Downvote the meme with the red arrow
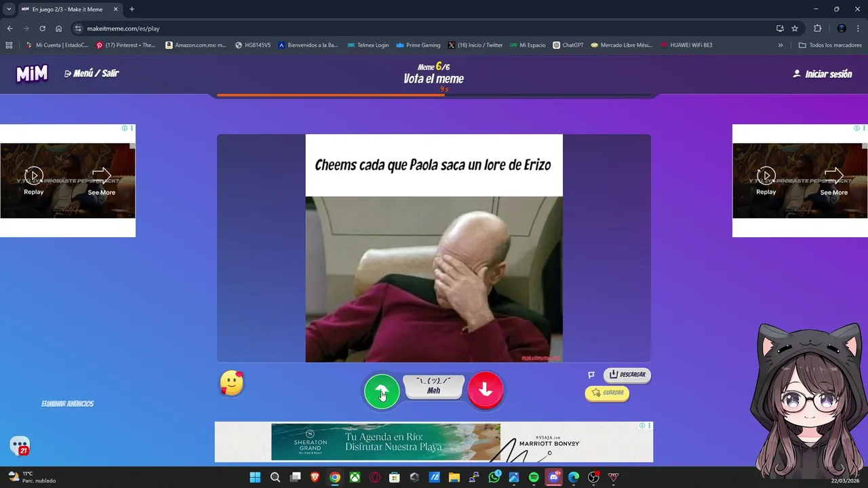 486,390
